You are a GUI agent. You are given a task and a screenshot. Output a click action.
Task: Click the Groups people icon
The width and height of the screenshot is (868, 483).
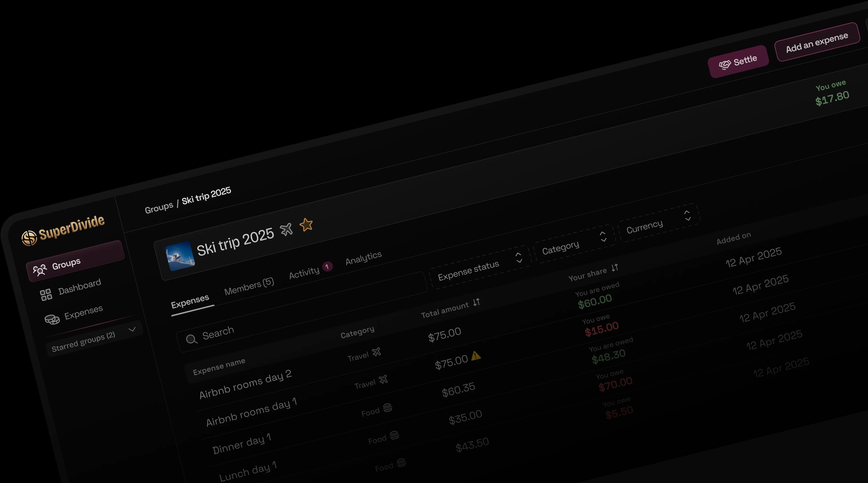pos(40,270)
